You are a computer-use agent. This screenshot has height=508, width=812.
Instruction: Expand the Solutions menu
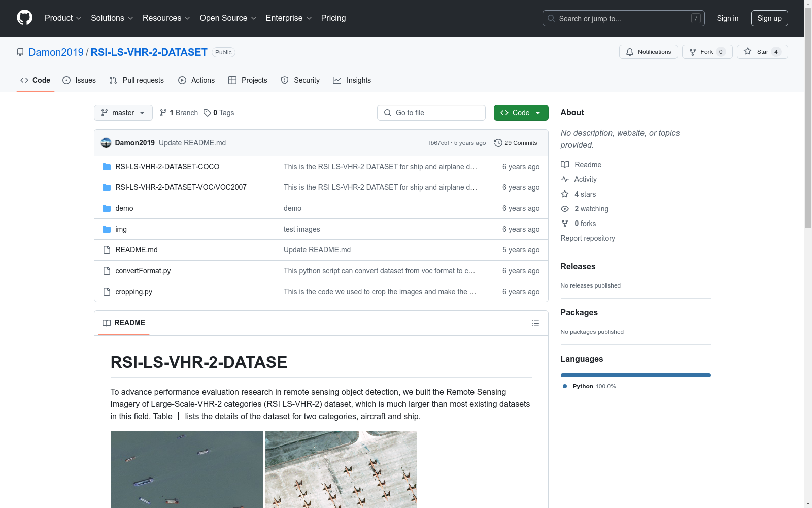[x=112, y=18]
